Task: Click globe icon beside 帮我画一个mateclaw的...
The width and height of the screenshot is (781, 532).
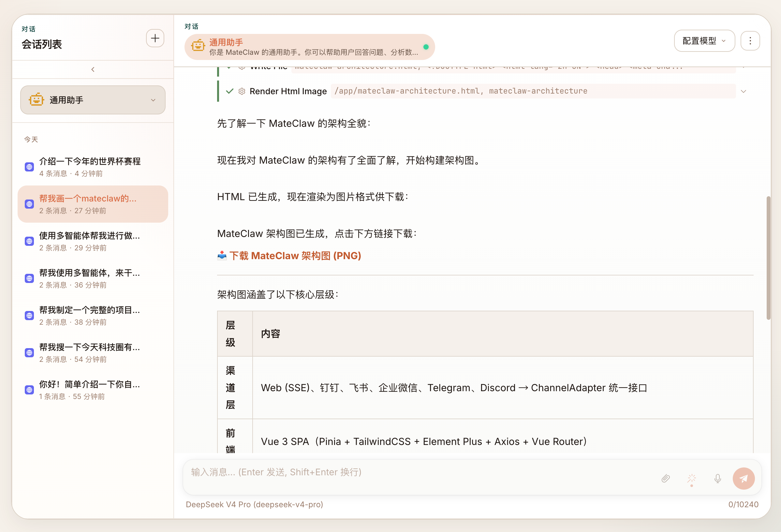Action: 30,204
